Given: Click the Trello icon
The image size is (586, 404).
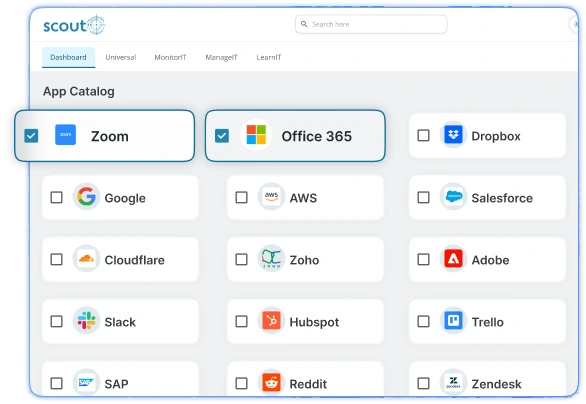Looking at the screenshot, I should click(454, 321).
